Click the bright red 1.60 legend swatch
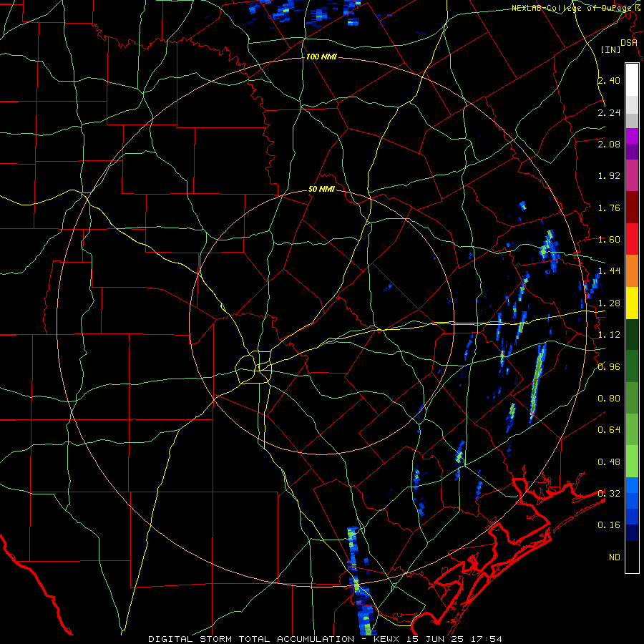 pos(632,239)
